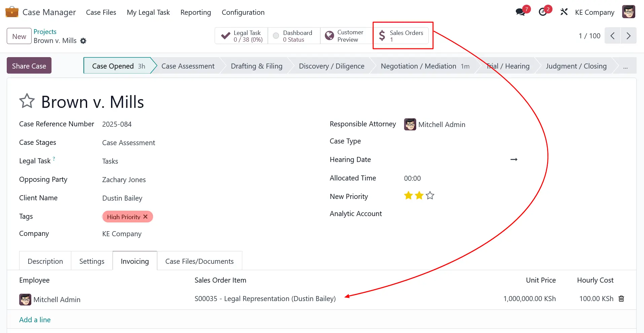
Task: Delete the Mitchell Admin invoicing line
Action: click(621, 299)
